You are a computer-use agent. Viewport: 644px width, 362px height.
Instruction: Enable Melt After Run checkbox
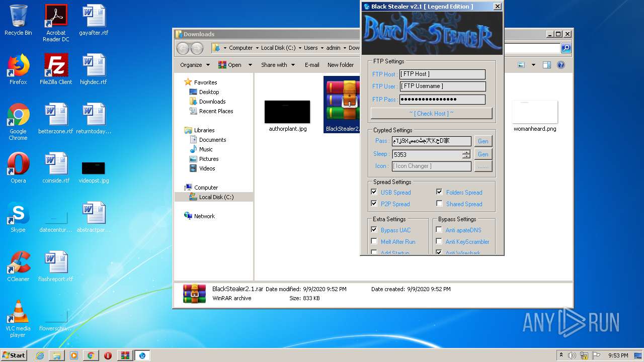click(374, 241)
